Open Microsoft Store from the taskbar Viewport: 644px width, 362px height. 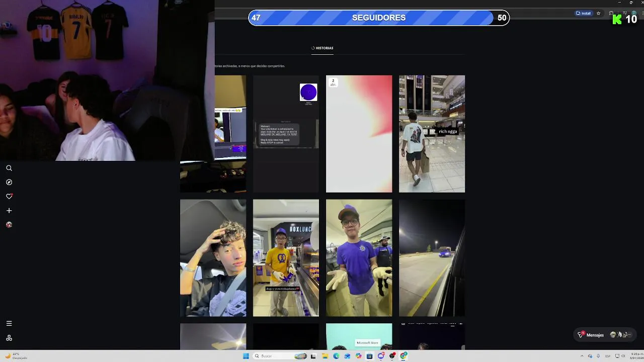[369, 356]
